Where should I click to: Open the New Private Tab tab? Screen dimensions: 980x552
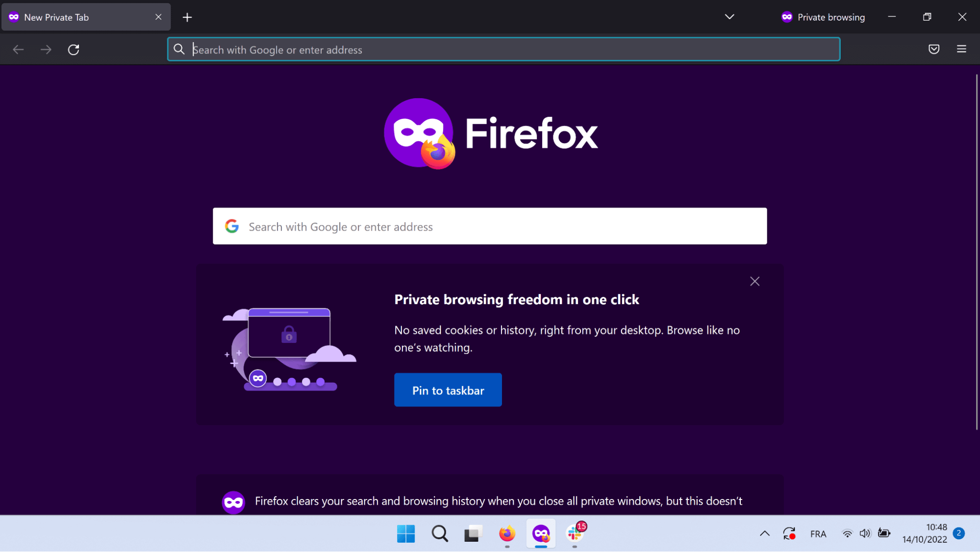pos(80,17)
